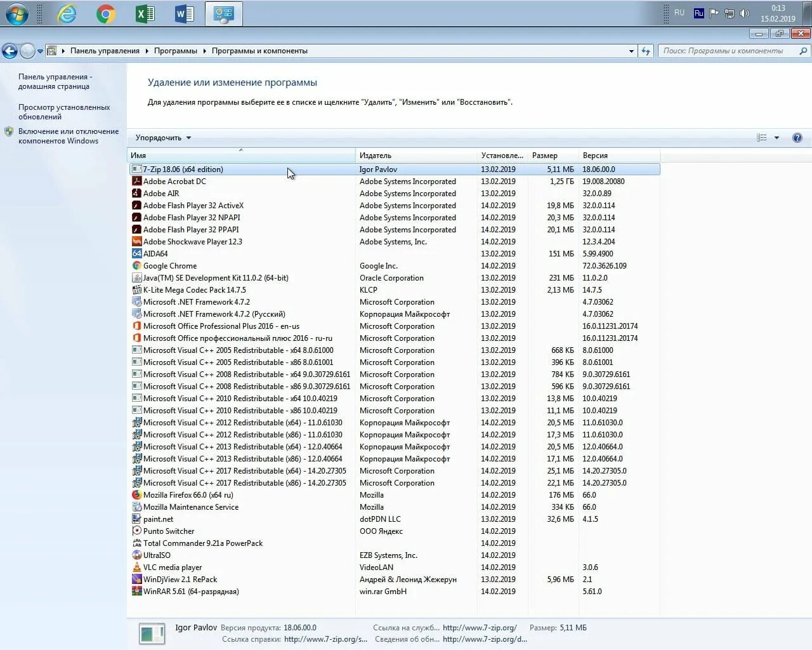Click the AIDA64 icon

tap(136, 254)
